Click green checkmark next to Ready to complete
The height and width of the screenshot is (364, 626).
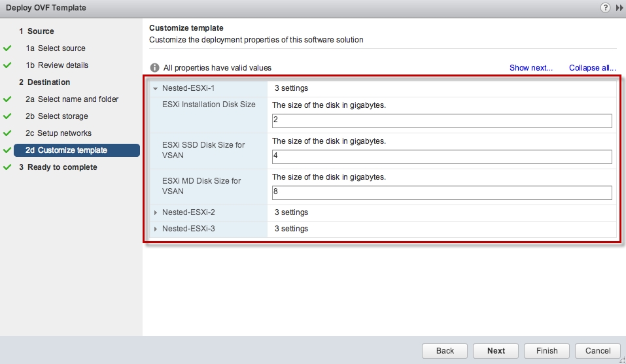click(7, 167)
